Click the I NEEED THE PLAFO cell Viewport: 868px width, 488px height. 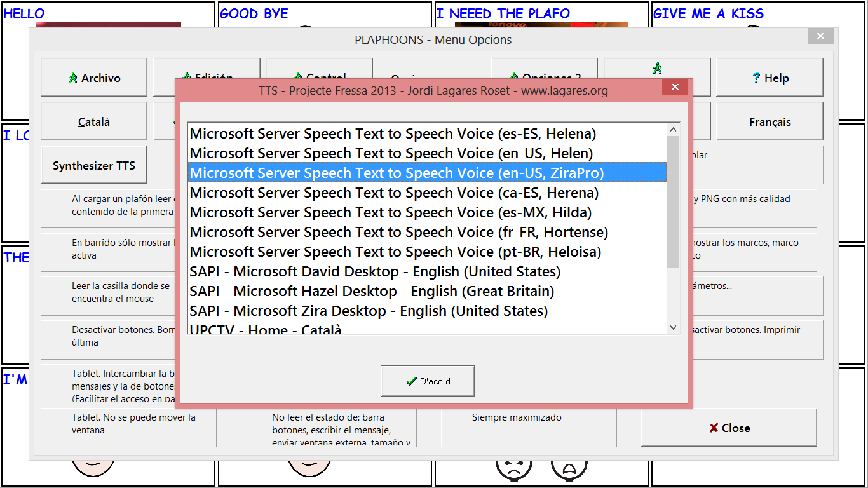point(541,14)
